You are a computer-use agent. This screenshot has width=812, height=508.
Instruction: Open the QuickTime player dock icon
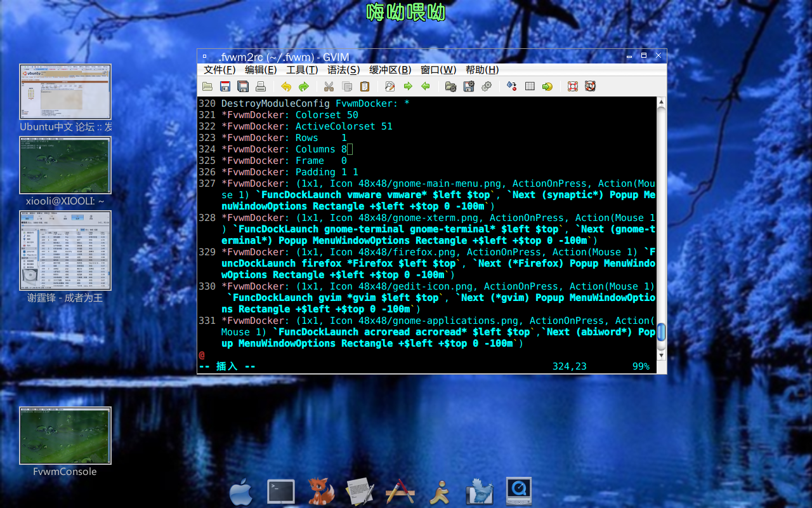point(519,491)
